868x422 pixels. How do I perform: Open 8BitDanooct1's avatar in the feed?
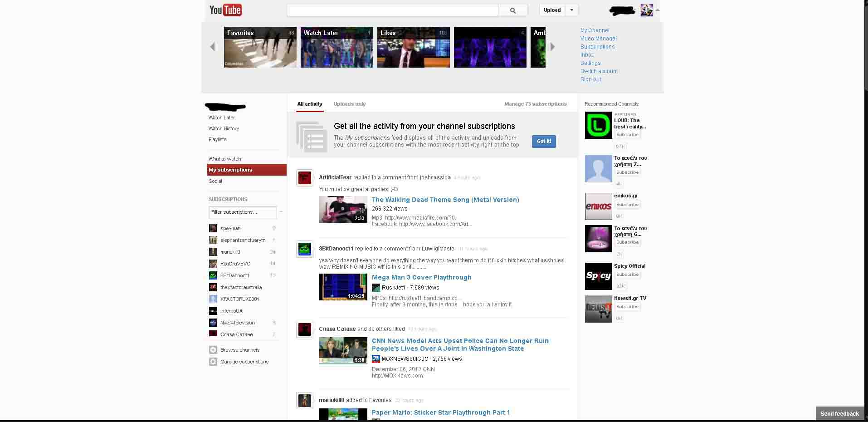point(305,249)
